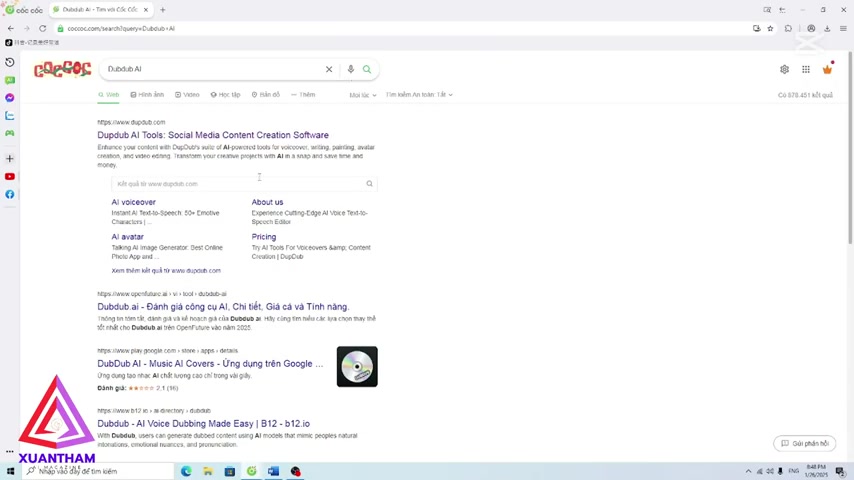The image size is (854, 480).
Task: Open the 'About us' sitelink
Action: (267, 202)
